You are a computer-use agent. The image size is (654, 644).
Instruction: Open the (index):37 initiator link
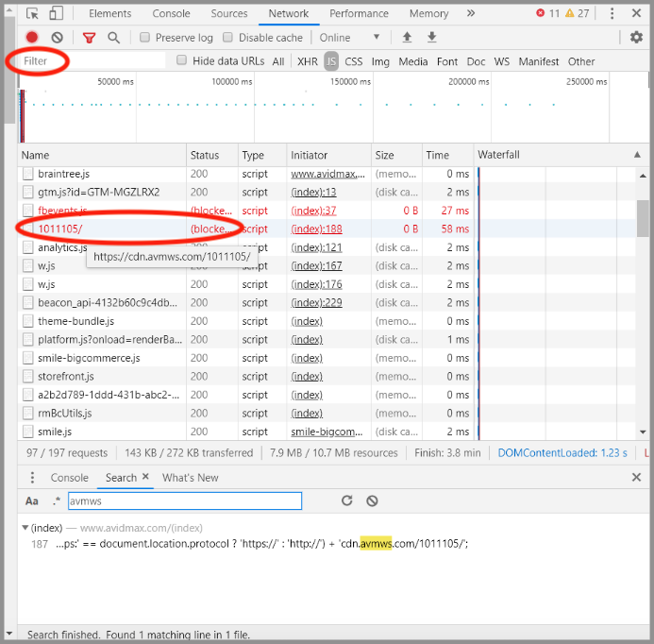313,211
